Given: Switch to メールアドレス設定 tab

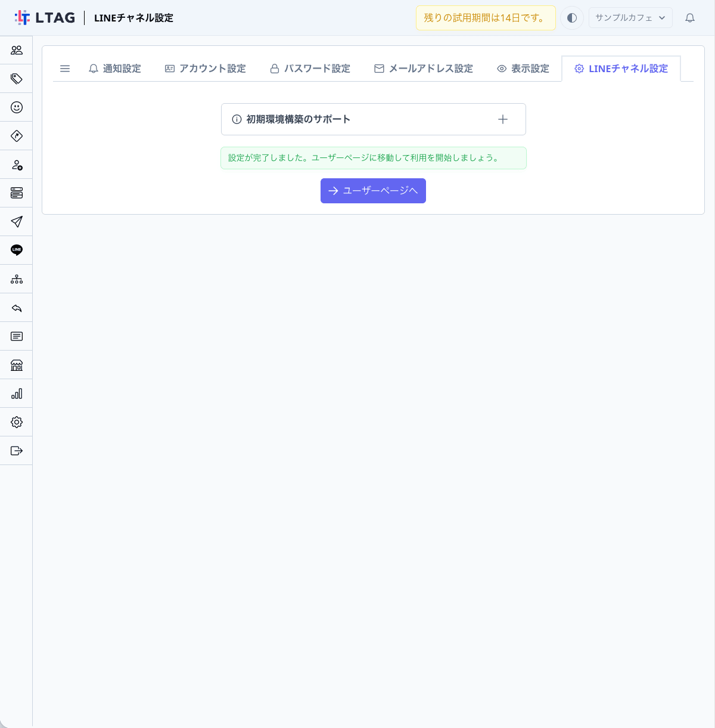Looking at the screenshot, I should (x=424, y=69).
